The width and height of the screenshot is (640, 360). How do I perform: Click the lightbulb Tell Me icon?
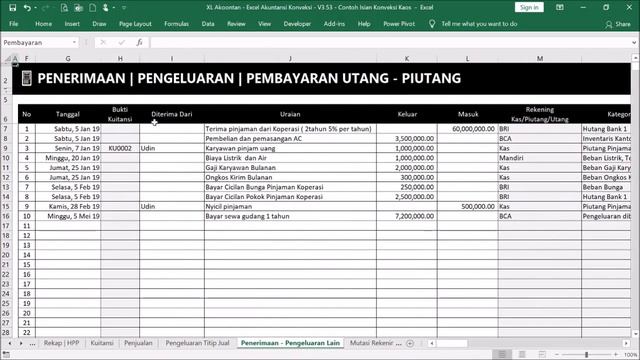[x=432, y=24]
